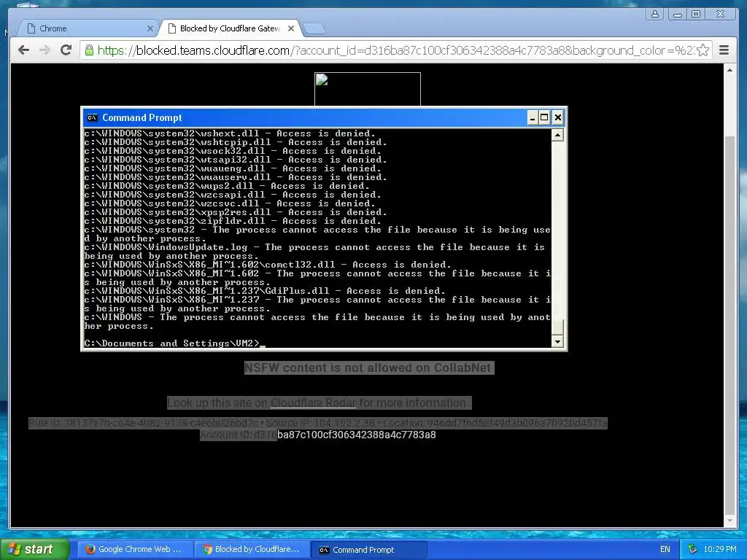
Task: Click the Chrome page scroll up arrow
Action: tap(729, 70)
